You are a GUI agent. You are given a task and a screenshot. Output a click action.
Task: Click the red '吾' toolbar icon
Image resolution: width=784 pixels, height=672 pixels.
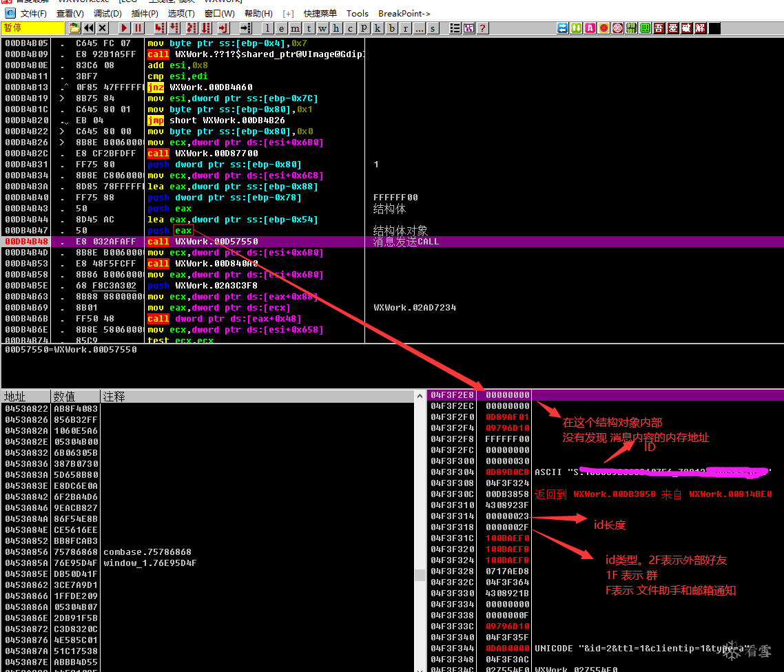coord(659,28)
